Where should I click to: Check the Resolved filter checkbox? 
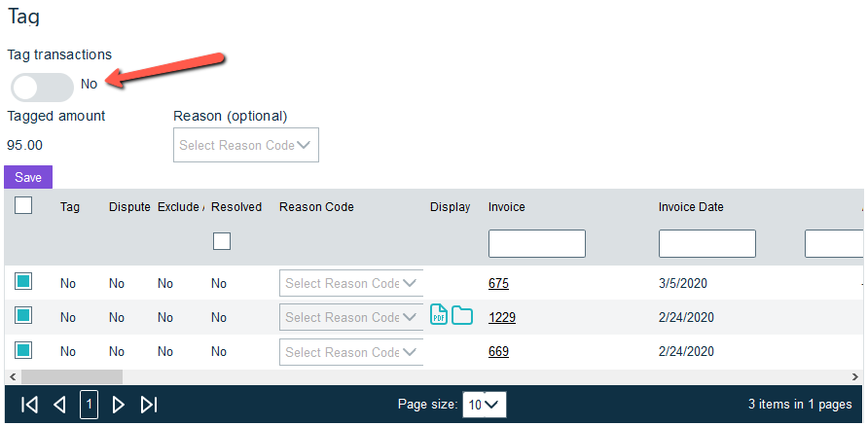[x=222, y=241]
